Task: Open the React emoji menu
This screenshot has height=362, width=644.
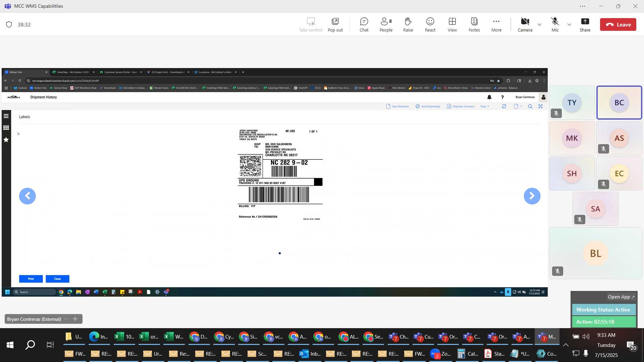Action: [430, 25]
